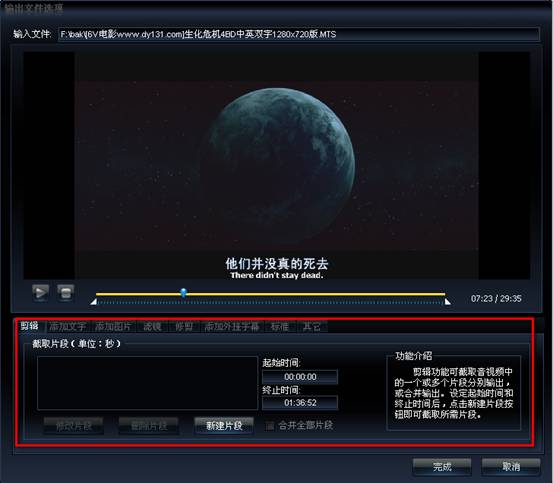Enable the 合并全部片段 checkbox
Image resolution: width=553 pixels, height=483 pixels.
point(270,426)
